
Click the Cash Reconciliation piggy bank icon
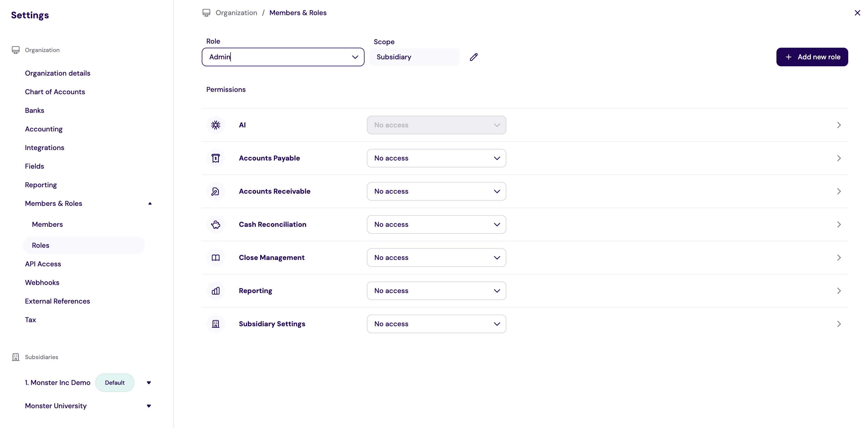coord(215,224)
